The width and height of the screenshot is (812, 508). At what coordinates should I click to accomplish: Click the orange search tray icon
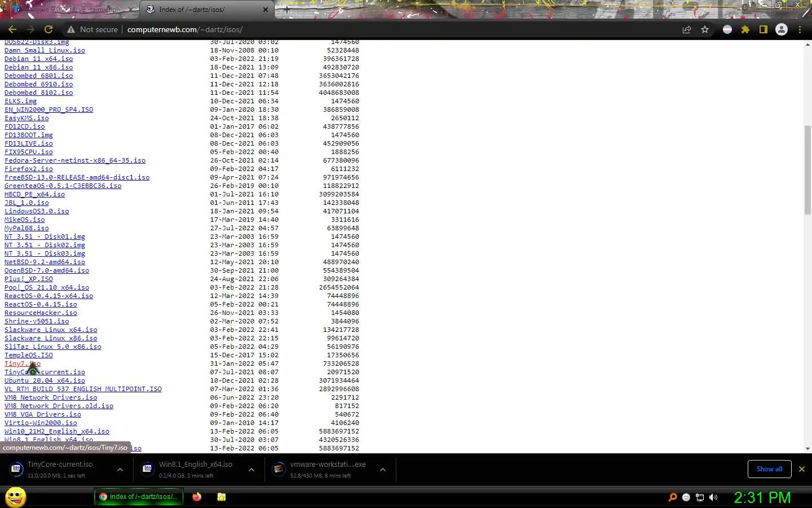tap(672, 497)
